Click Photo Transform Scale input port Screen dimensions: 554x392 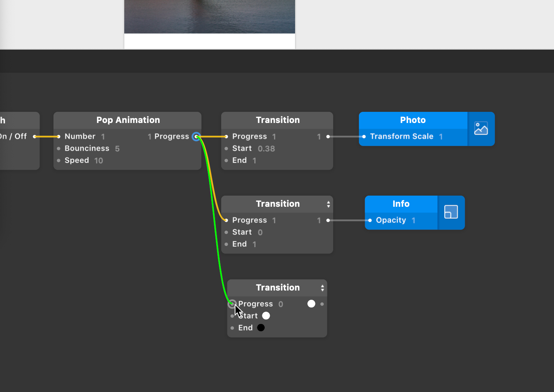(364, 136)
